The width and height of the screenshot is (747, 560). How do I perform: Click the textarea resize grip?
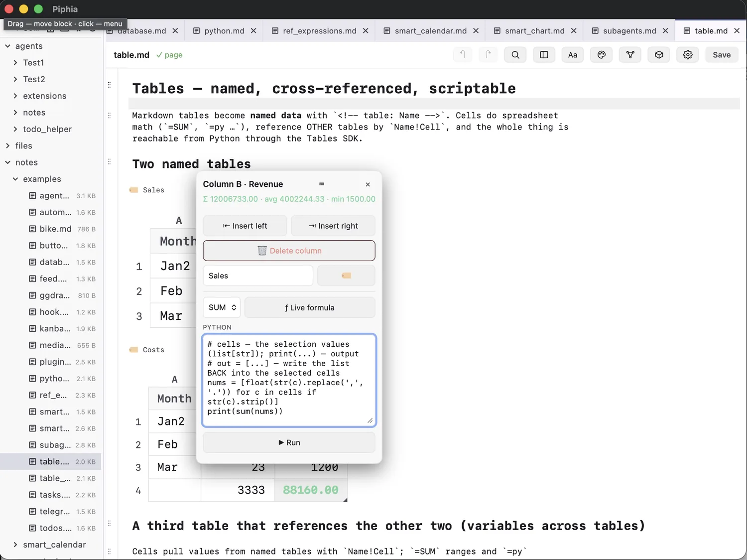[370, 421]
